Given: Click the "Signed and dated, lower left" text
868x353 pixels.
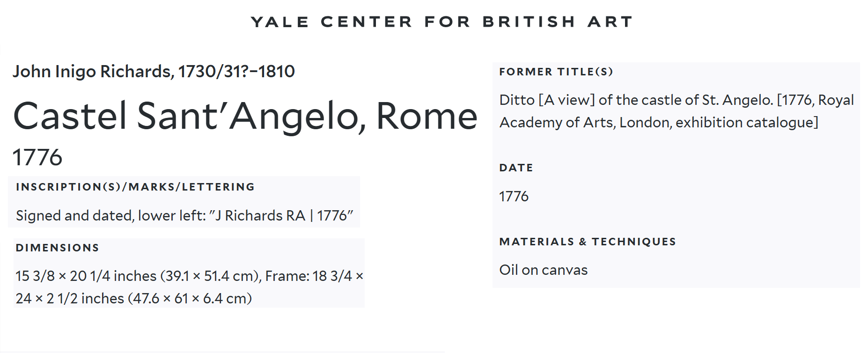Looking at the screenshot, I should click(x=110, y=215).
